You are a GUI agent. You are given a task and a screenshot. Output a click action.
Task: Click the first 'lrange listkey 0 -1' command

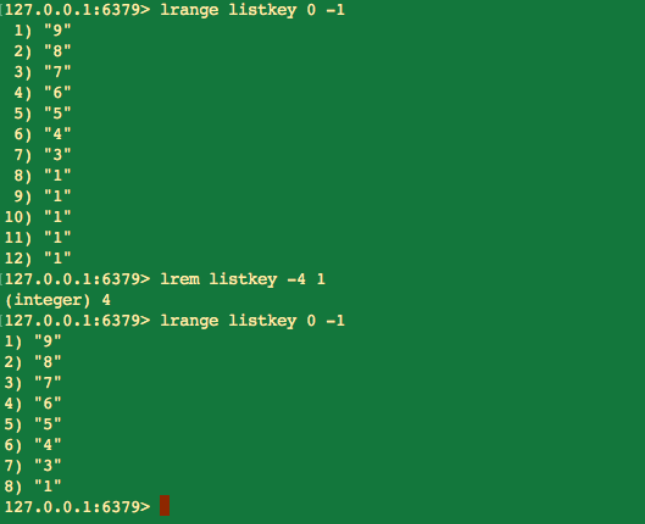(x=252, y=10)
